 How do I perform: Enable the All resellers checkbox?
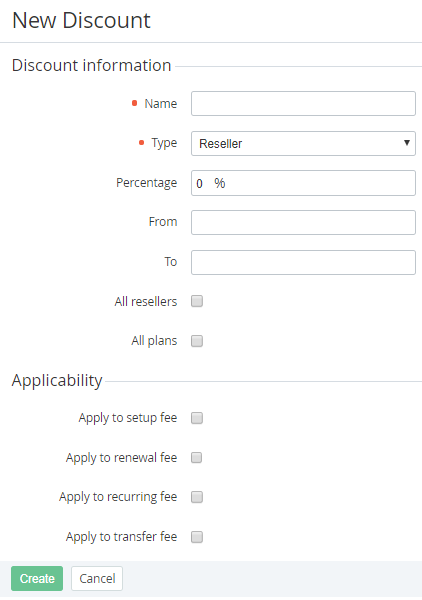[197, 301]
